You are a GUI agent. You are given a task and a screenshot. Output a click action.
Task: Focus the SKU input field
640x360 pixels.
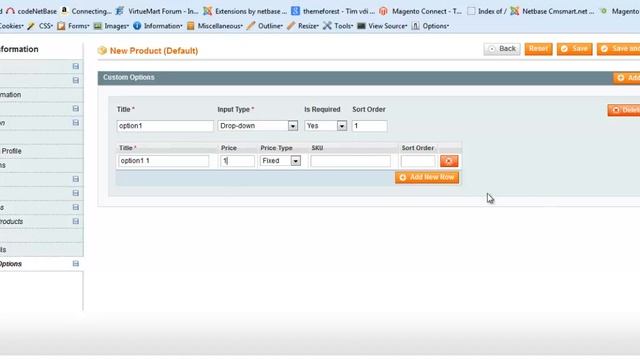pos(351,161)
